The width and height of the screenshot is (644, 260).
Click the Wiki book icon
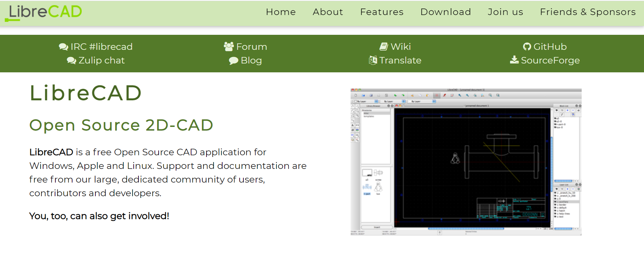384,46
